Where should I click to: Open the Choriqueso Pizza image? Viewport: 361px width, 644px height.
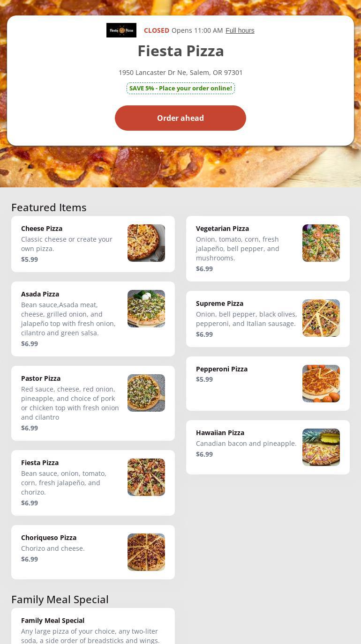(x=146, y=552)
